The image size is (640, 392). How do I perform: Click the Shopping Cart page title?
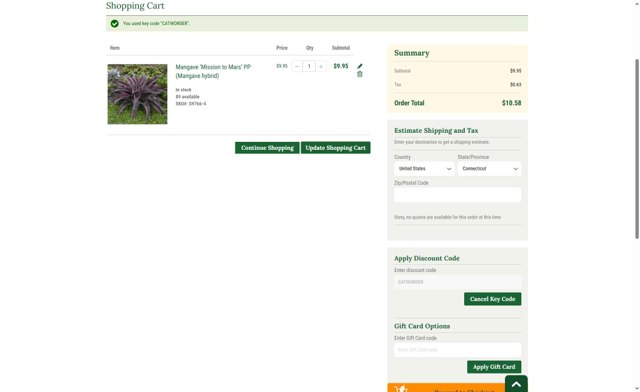pos(135,6)
